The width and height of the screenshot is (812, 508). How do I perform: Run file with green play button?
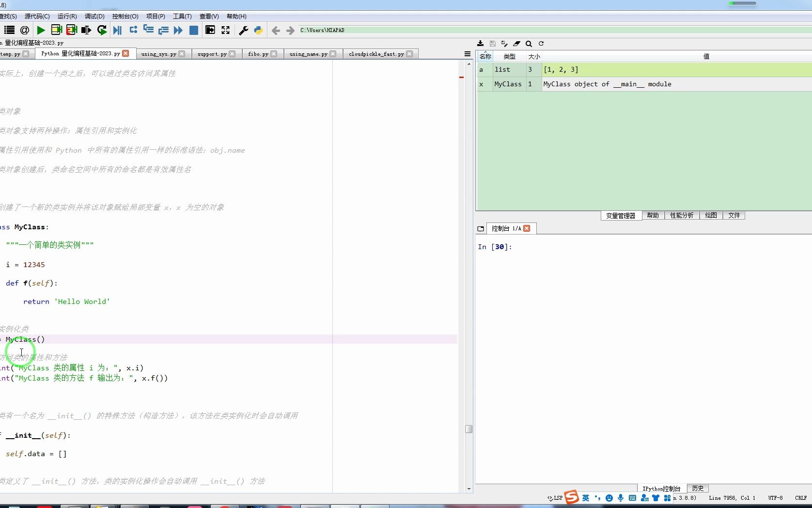pyautogui.click(x=41, y=30)
